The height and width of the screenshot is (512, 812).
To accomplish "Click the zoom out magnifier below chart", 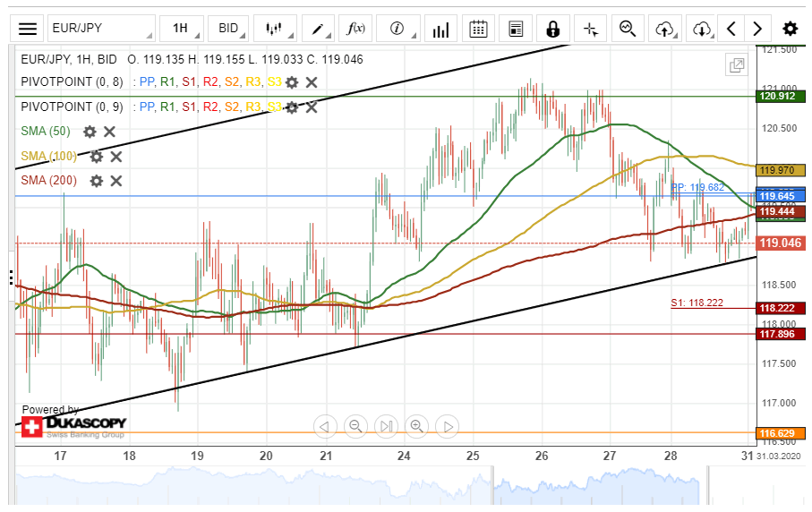I will 355,426.
